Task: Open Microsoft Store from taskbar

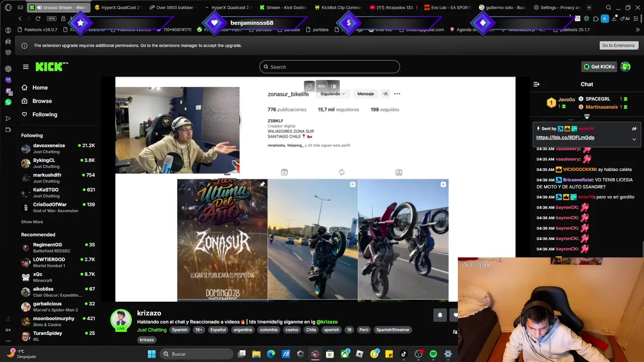Action: (330, 354)
